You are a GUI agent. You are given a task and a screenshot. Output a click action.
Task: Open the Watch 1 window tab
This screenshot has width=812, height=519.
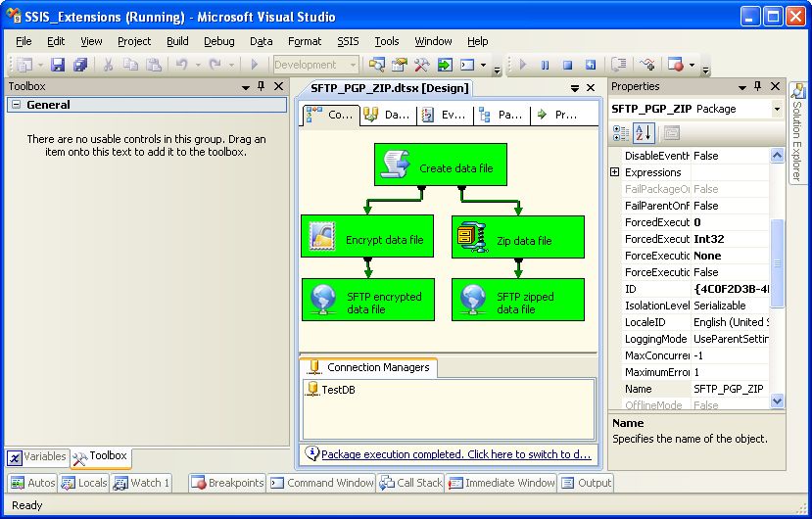point(141,483)
